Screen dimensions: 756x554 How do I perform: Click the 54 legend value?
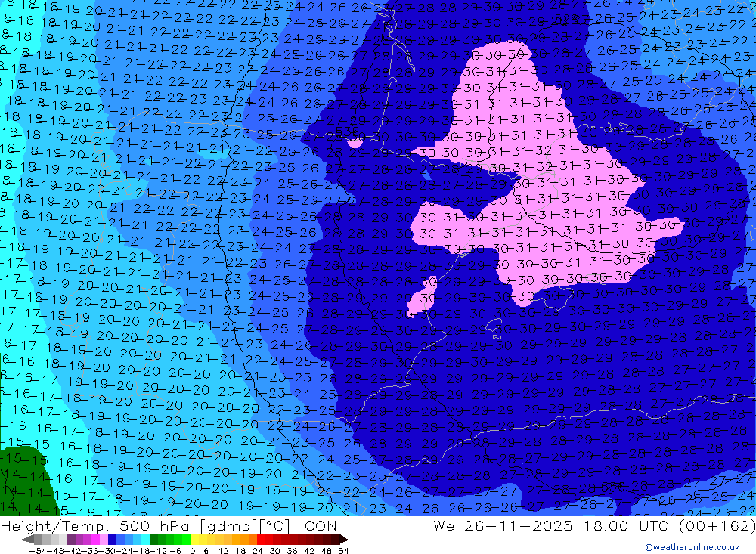pyautogui.click(x=343, y=550)
